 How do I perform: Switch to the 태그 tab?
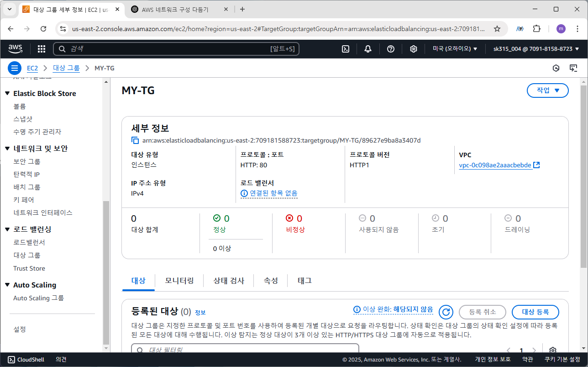coord(304,281)
